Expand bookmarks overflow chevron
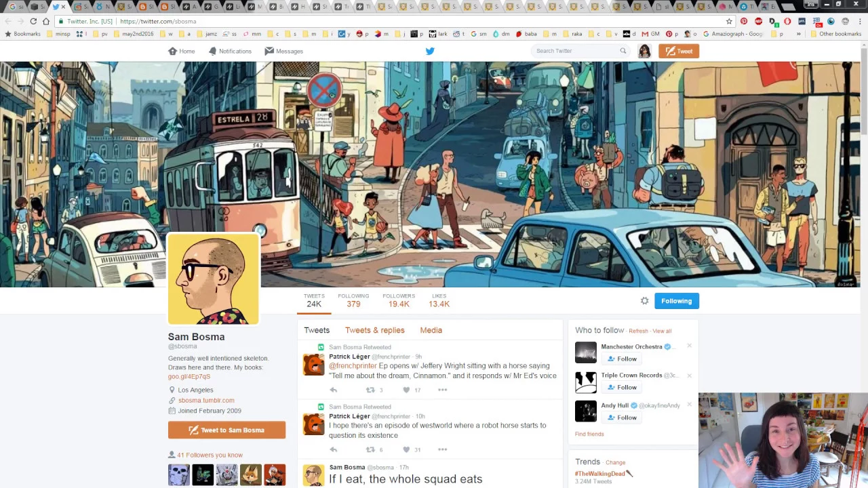 pyautogui.click(x=798, y=34)
